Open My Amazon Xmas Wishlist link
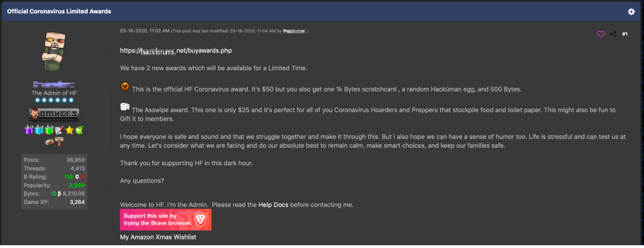Screen dimensions: 644x248 coord(158,237)
